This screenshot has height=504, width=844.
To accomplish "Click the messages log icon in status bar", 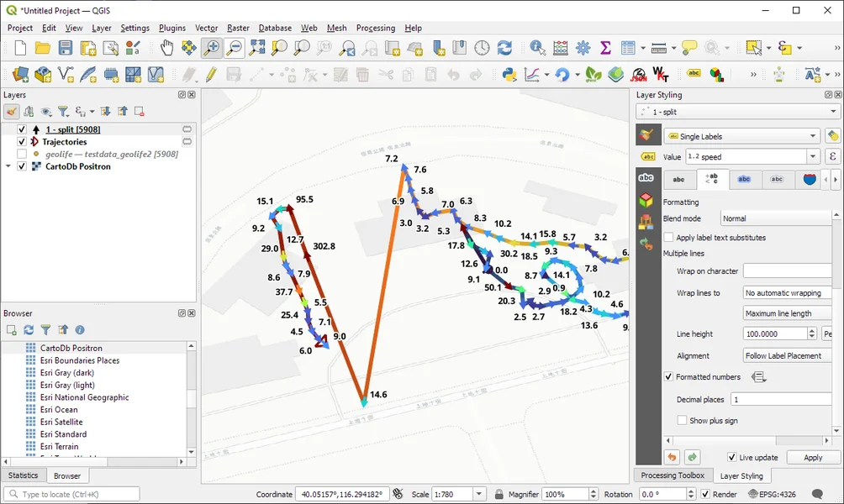I will click(817, 494).
